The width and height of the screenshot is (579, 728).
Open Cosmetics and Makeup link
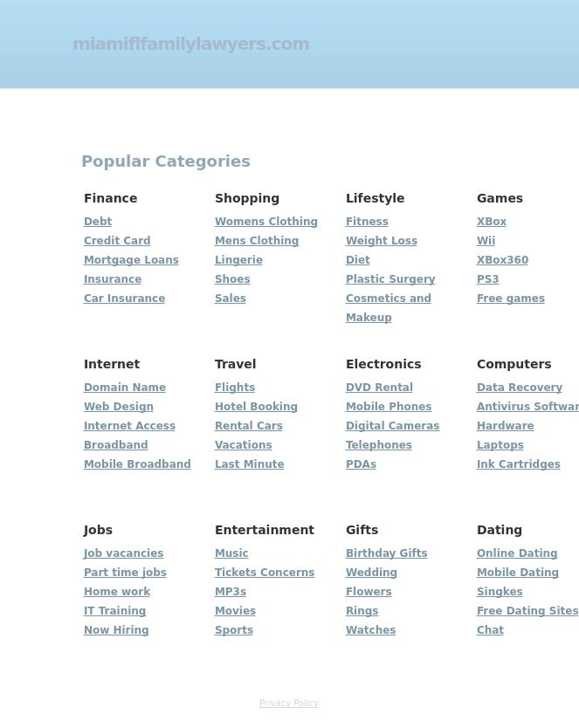388,299
